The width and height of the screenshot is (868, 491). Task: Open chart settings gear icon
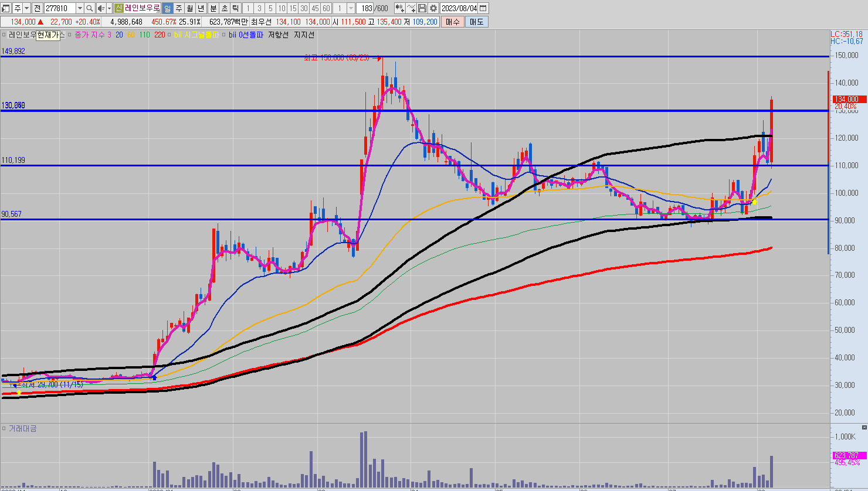pyautogui.click(x=433, y=8)
